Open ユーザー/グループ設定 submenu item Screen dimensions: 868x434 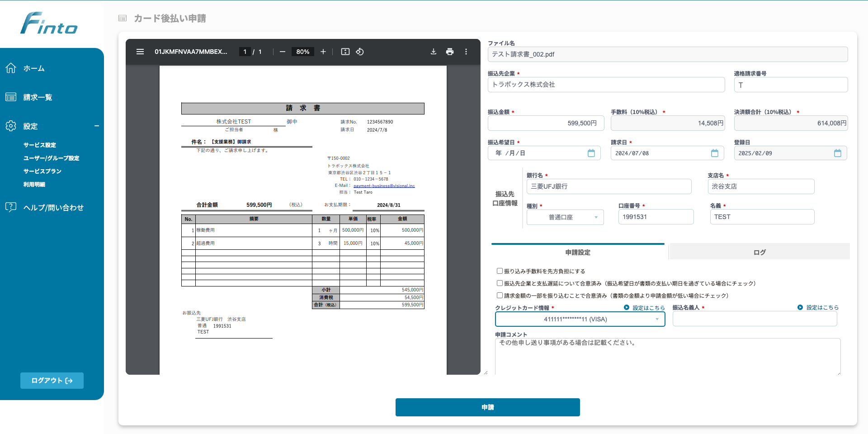51,158
